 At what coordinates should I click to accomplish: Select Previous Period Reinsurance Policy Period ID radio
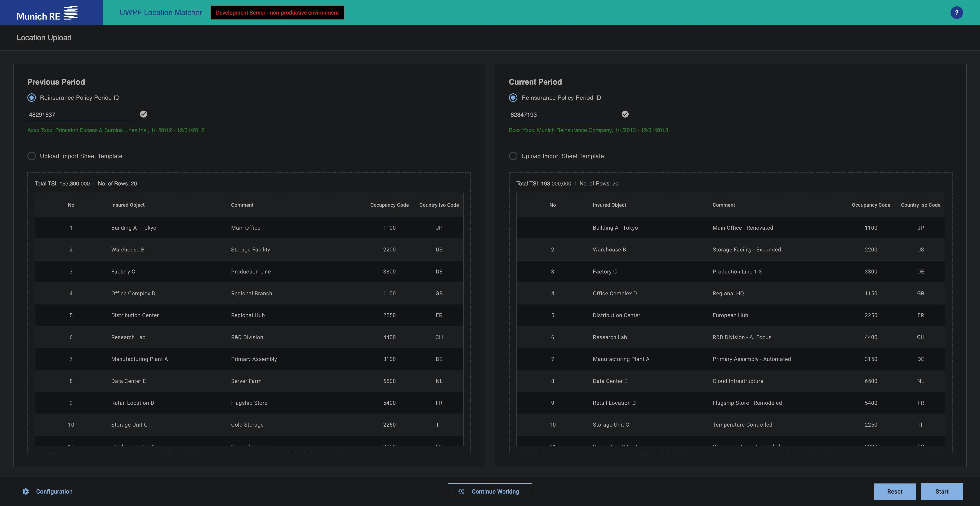point(32,98)
